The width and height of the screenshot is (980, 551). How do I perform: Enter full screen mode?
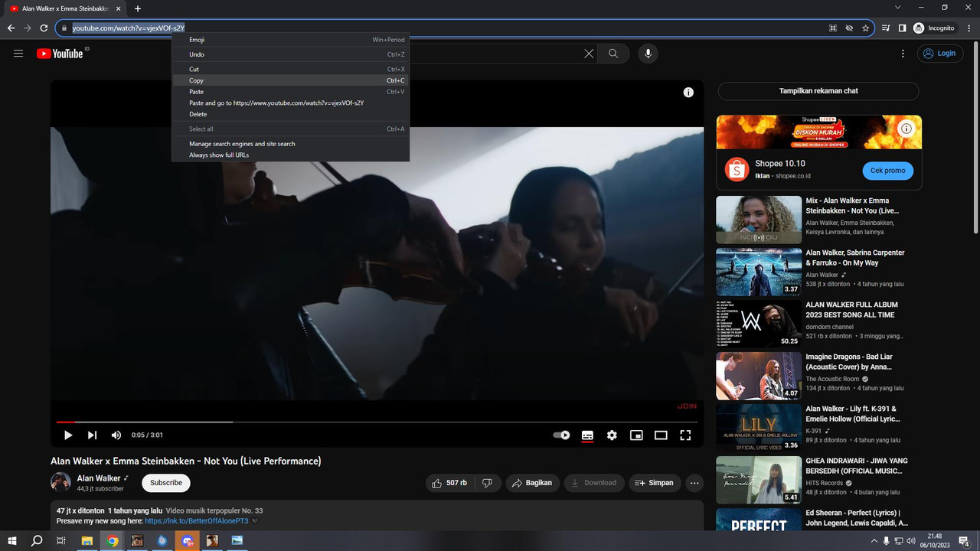coord(685,435)
